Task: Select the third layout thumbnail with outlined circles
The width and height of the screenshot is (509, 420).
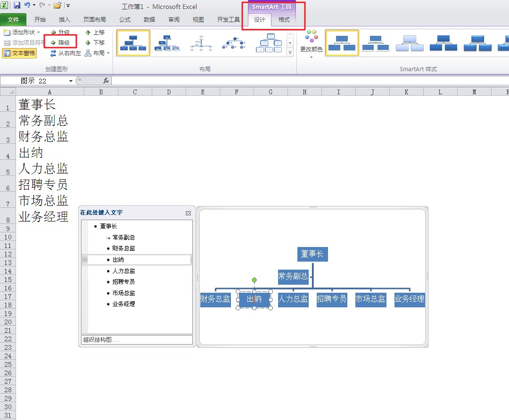Action: click(x=201, y=43)
